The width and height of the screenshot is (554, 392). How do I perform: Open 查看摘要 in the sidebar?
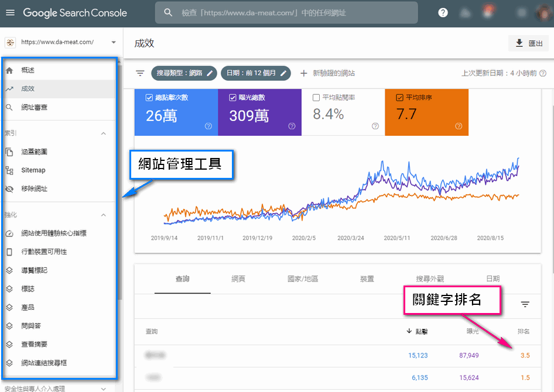click(x=35, y=345)
